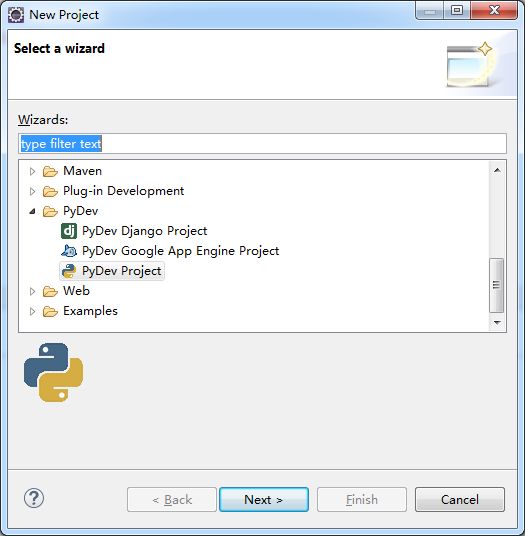Click the scroll up arrow in wizard list
Screen dimensions: 525x536
point(497,170)
